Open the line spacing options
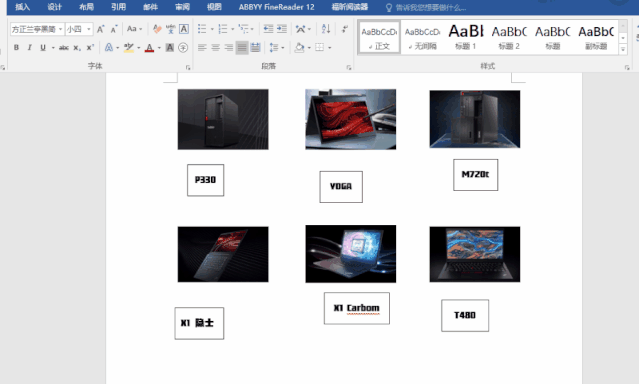 point(274,48)
